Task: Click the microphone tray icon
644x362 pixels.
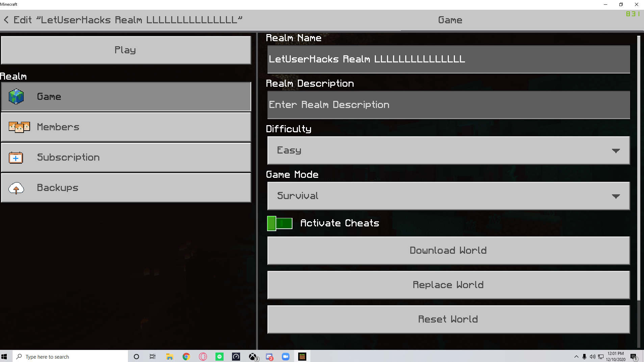Action: click(584, 357)
